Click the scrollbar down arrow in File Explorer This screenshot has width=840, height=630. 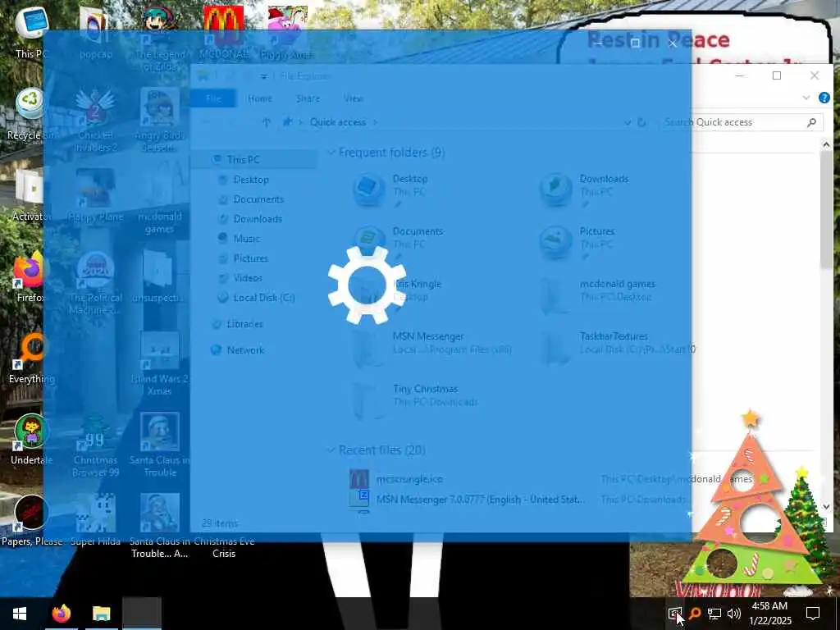pyautogui.click(x=825, y=505)
